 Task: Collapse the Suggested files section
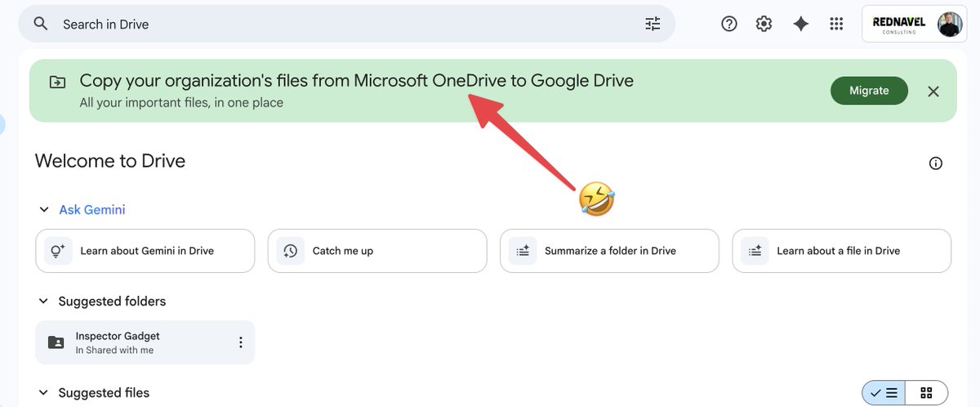click(x=43, y=393)
